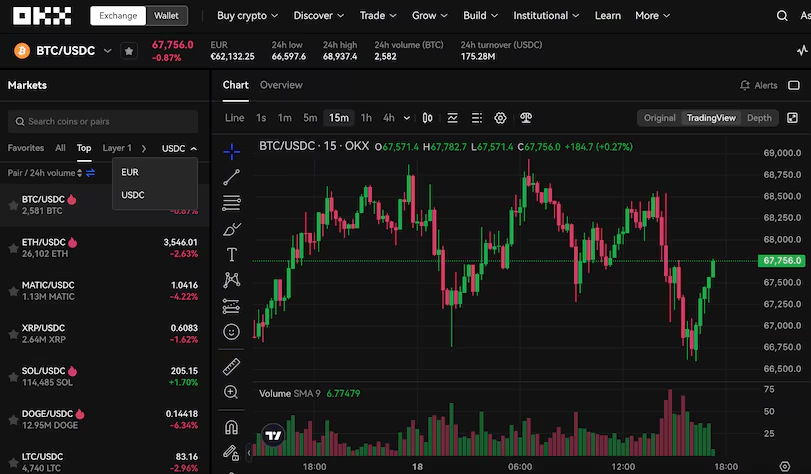Select the crosshair cursor tool
Image resolution: width=811 pixels, height=474 pixels.
pyautogui.click(x=231, y=152)
